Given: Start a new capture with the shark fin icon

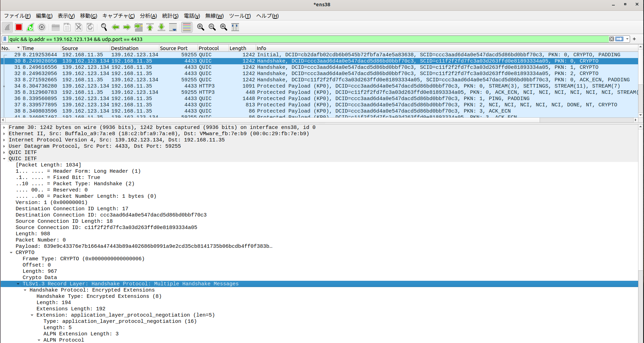Looking at the screenshot, I should click(x=7, y=27).
